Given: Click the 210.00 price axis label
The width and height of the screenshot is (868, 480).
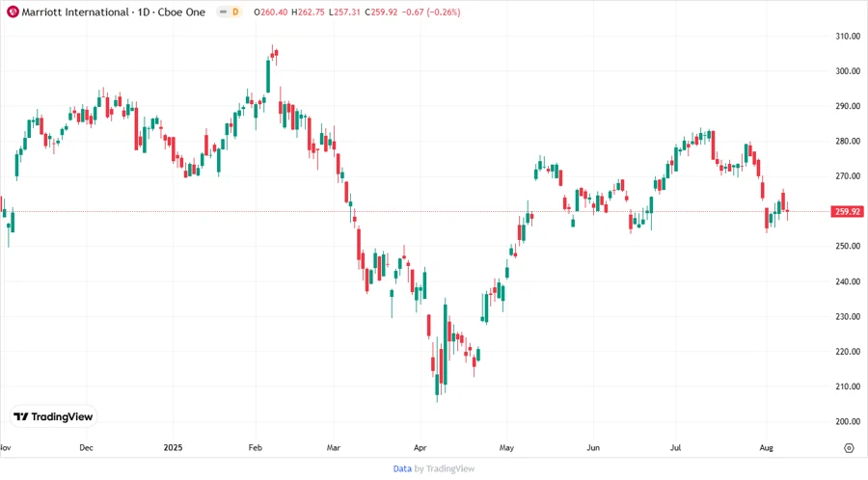Looking at the screenshot, I should tap(848, 387).
